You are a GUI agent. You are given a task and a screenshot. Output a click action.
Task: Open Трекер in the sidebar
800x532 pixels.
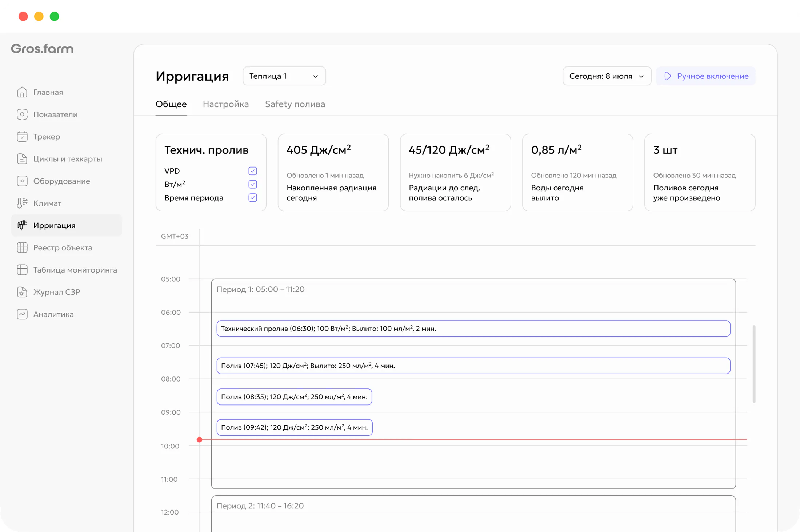click(x=67, y=137)
